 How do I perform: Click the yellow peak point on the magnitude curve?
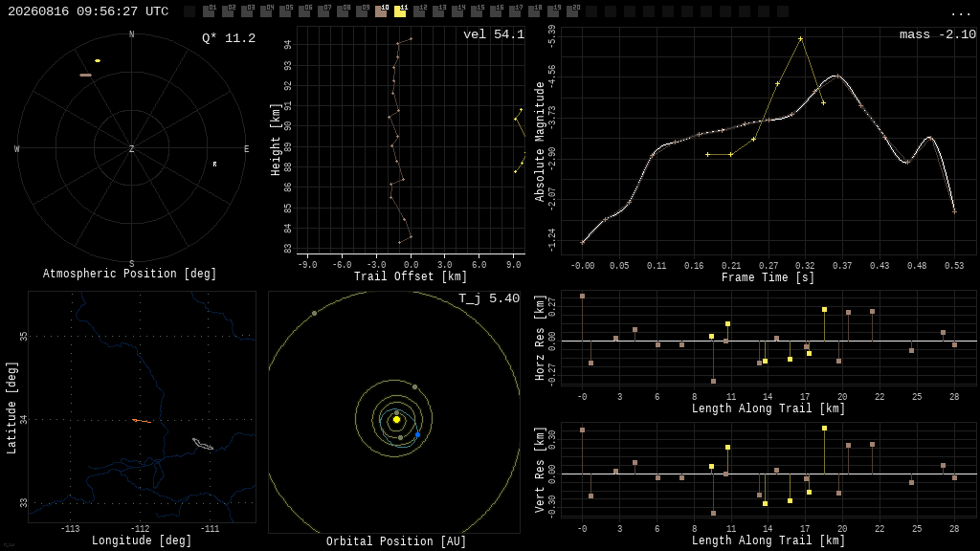click(x=801, y=38)
